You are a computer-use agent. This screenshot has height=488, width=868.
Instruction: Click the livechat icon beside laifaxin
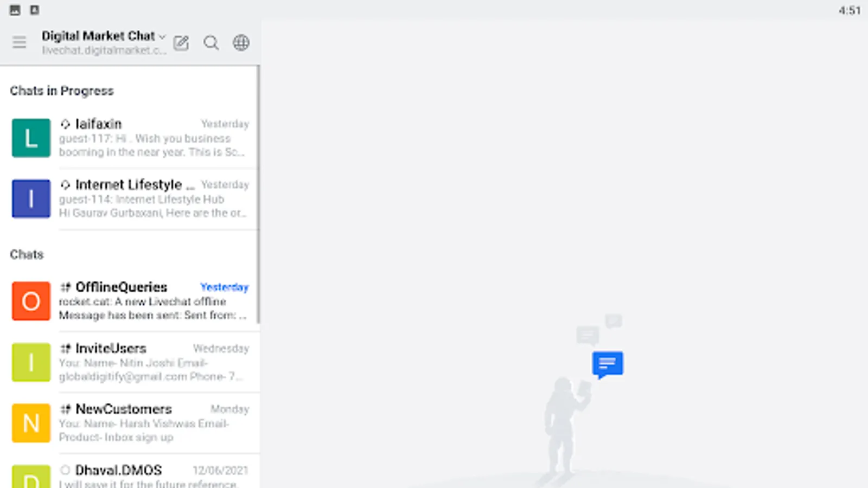pyautogui.click(x=65, y=124)
